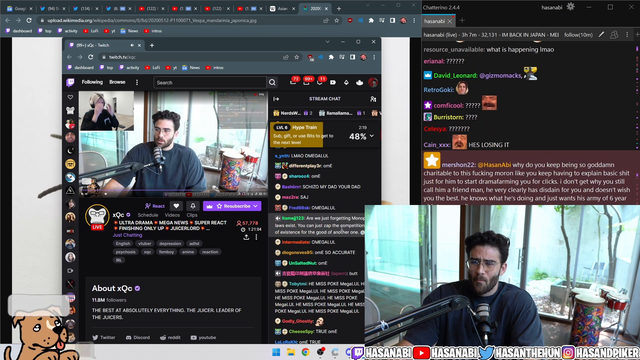Image resolution: width=640 pixels, height=360 pixels.
Task: Open xQc youtube social link
Action: [203, 338]
